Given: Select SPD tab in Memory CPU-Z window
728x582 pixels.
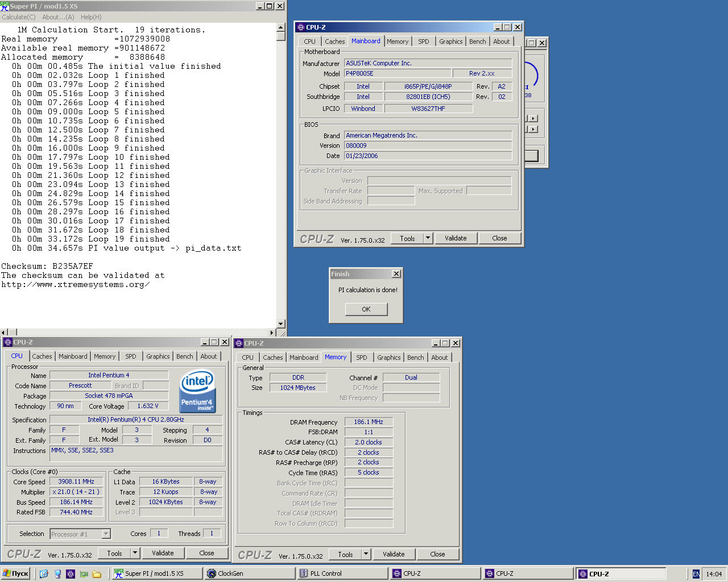Looking at the screenshot, I should tap(362, 357).
